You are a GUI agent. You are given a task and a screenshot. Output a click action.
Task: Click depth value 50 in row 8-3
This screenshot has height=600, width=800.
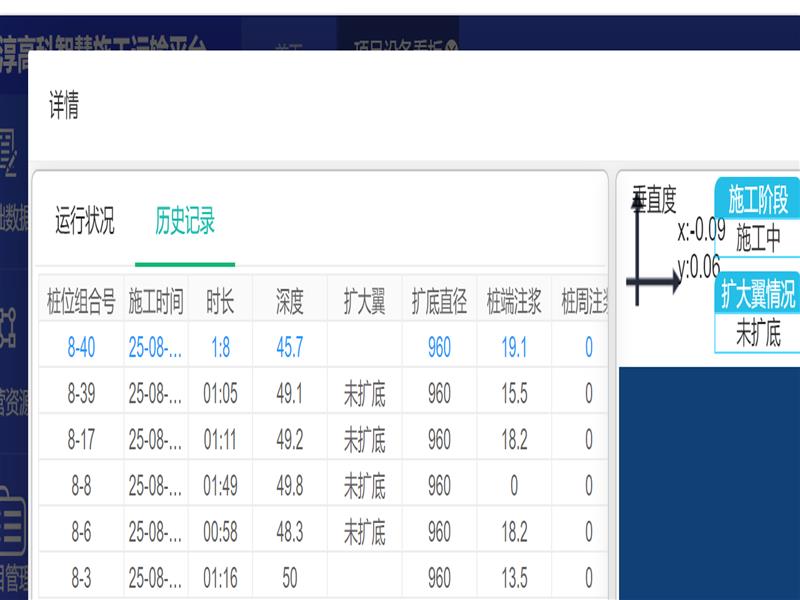click(x=289, y=578)
